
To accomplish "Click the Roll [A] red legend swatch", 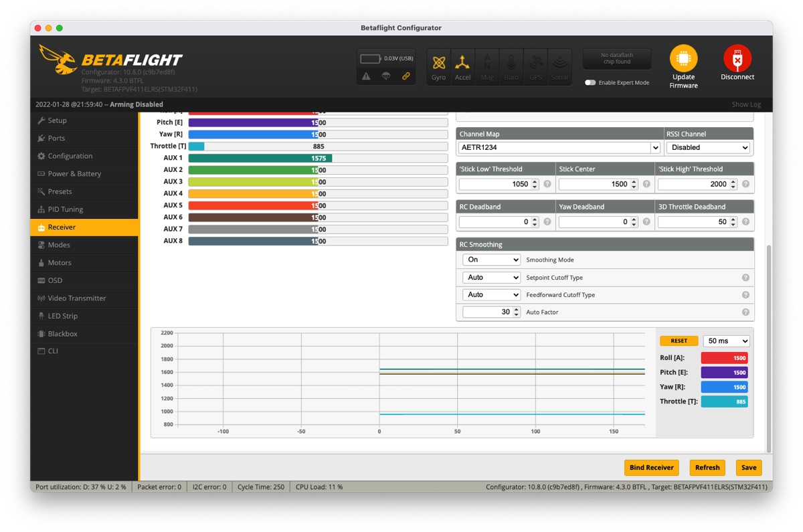I will pyautogui.click(x=724, y=358).
